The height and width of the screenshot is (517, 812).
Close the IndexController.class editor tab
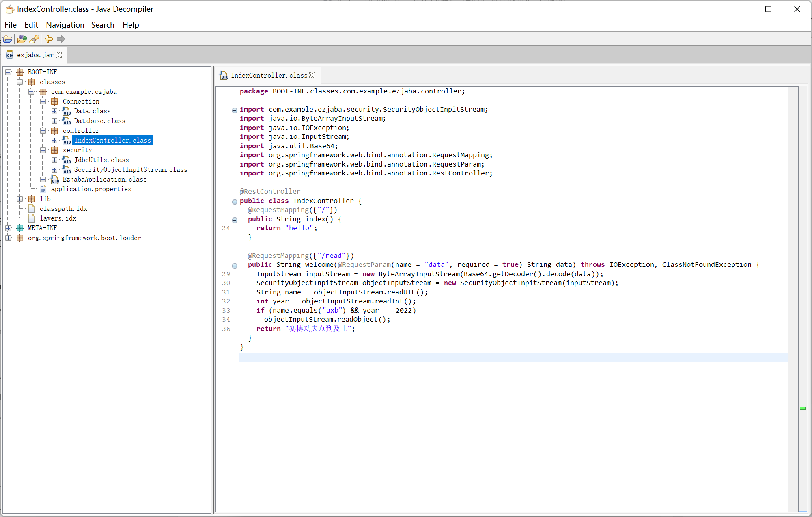pos(312,75)
